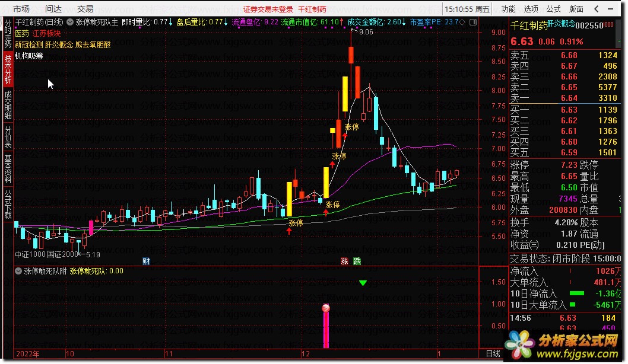Click the green 跌 marker icon

pyautogui.click(x=357, y=261)
